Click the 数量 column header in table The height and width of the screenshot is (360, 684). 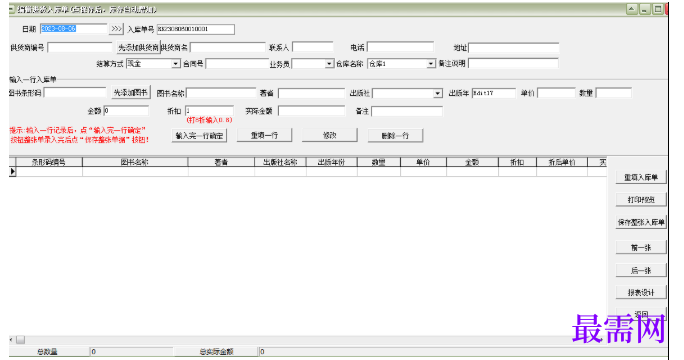[379, 162]
